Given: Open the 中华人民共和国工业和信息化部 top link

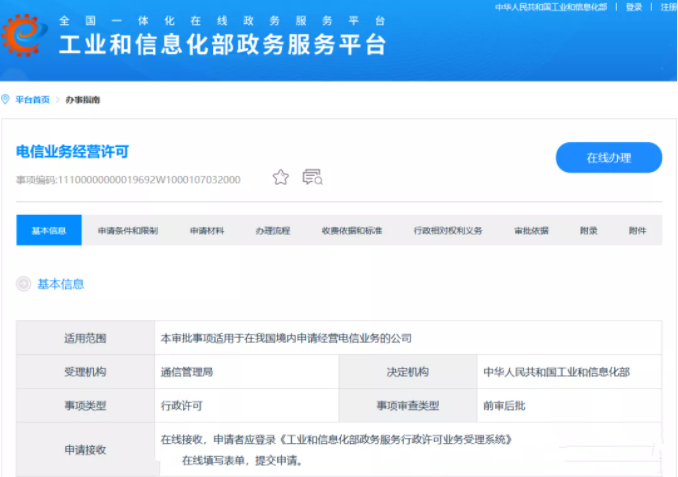Looking at the screenshot, I should (551, 7).
